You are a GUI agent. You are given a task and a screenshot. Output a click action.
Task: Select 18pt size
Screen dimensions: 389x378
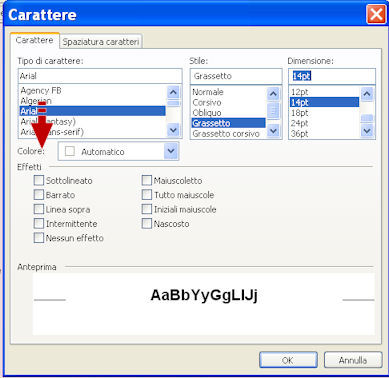[325, 113]
